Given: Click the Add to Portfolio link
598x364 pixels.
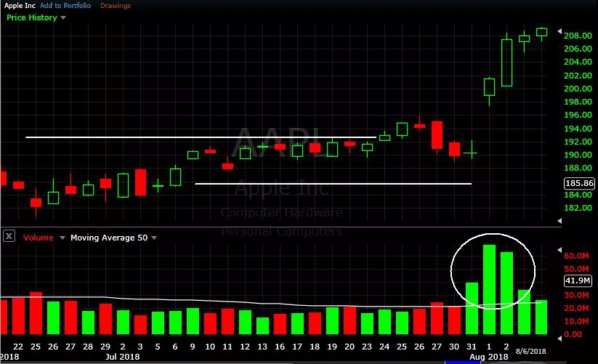Looking at the screenshot, I should click(x=65, y=5).
